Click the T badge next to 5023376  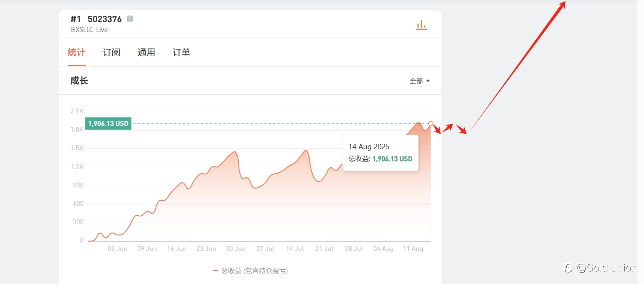[130, 19]
